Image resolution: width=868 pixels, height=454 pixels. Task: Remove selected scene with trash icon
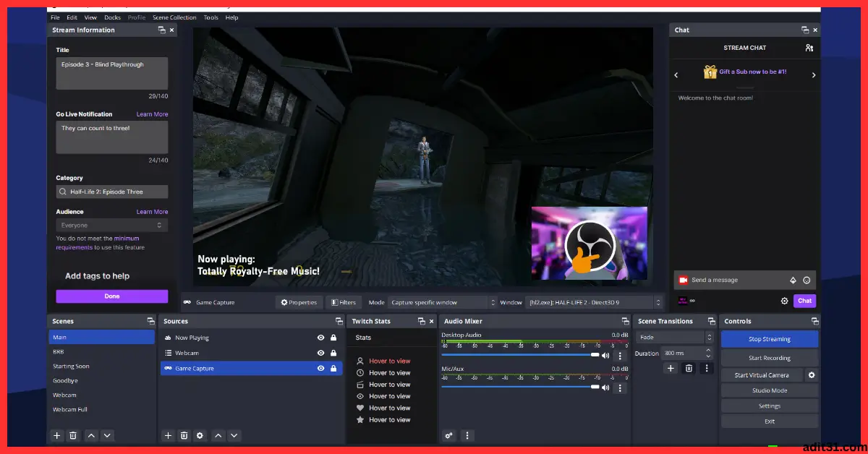coord(73,435)
